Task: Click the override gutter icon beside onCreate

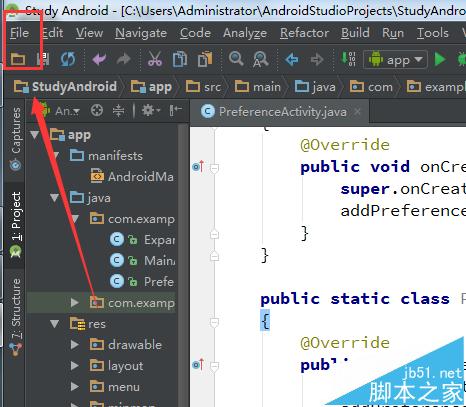Action: 198,166
